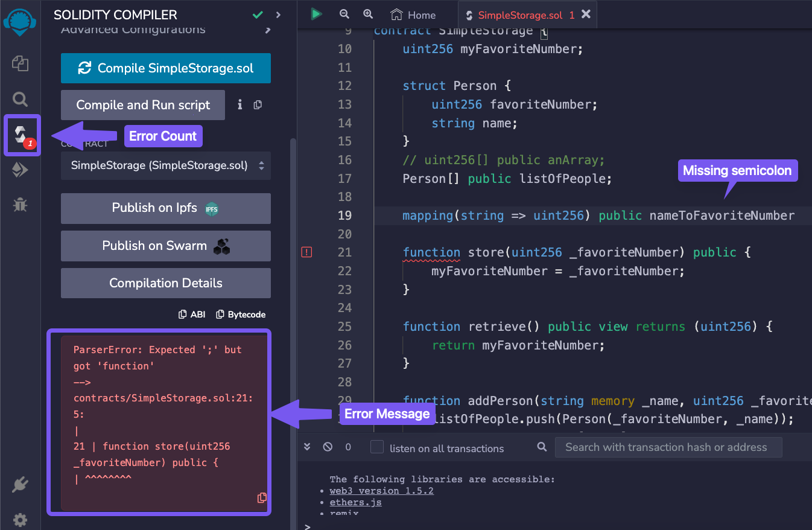812x530 pixels.
Task: Switch to the Home tab
Action: [x=413, y=15]
